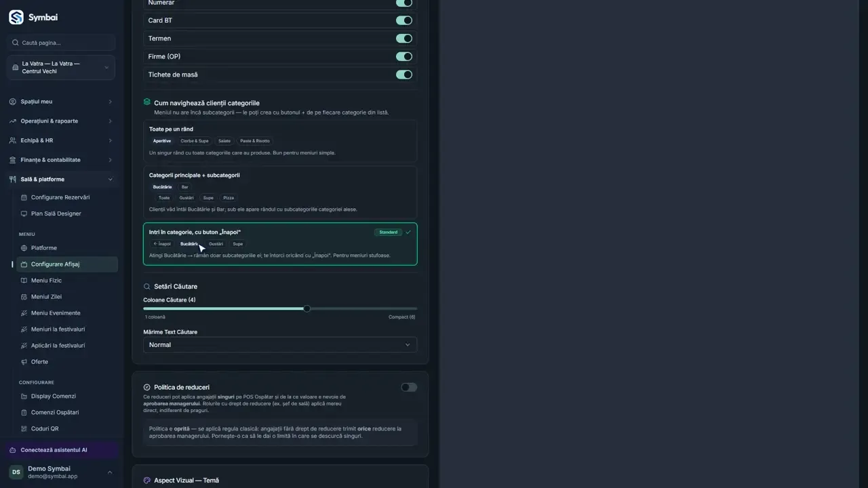Enable the Politica de reduceri switch

coord(409,388)
